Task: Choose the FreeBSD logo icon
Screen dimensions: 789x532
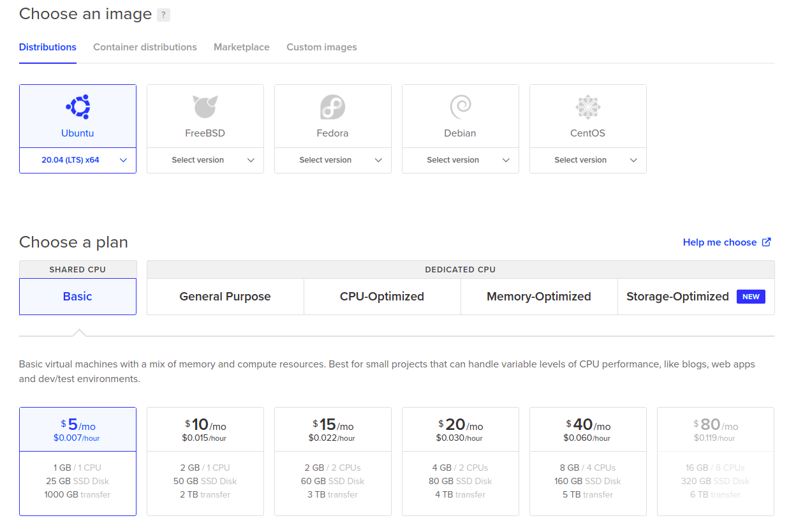Action: point(205,107)
